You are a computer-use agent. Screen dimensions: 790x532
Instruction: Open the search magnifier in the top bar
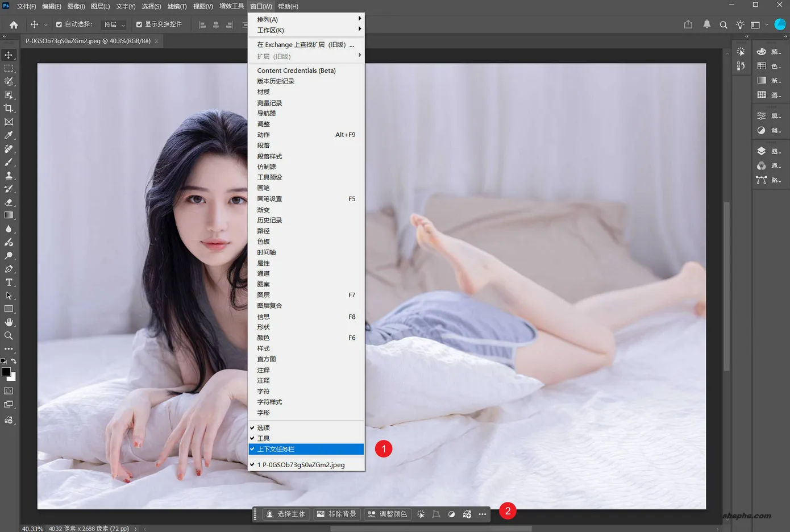[724, 24]
